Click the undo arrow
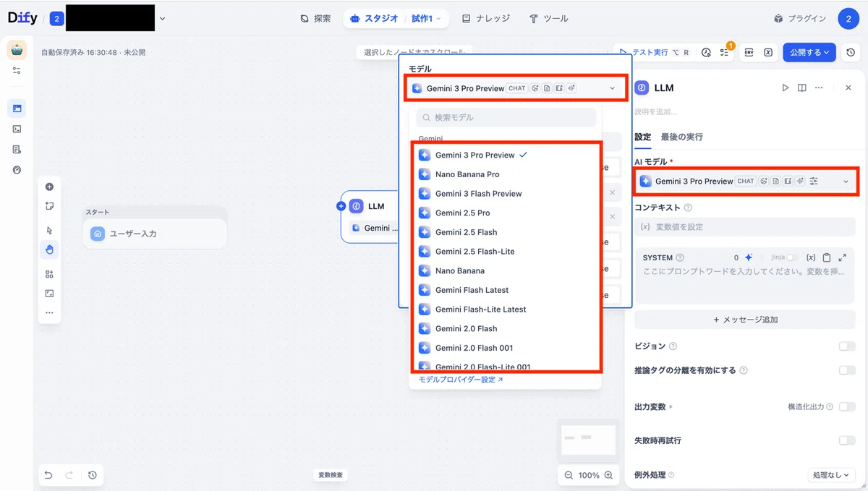868x491 pixels. 48,475
